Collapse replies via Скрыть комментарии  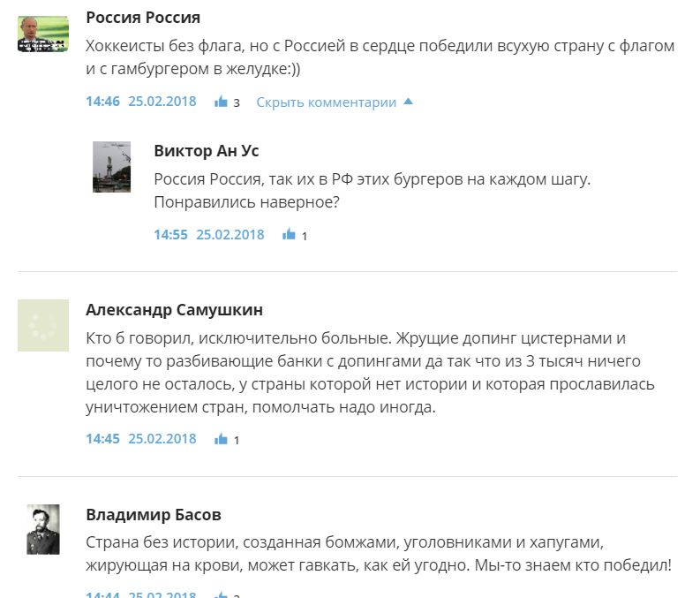pos(326,102)
